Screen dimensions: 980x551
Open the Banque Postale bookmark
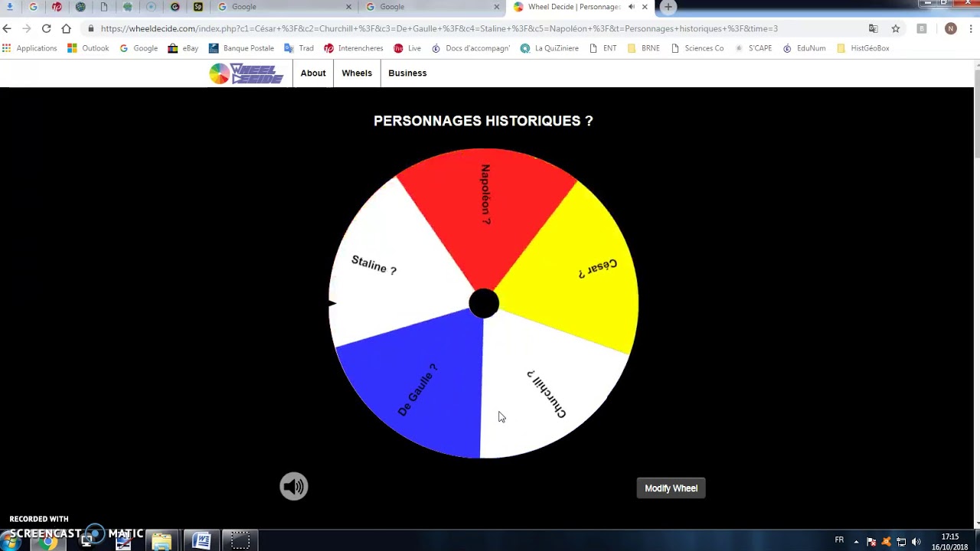click(x=241, y=48)
